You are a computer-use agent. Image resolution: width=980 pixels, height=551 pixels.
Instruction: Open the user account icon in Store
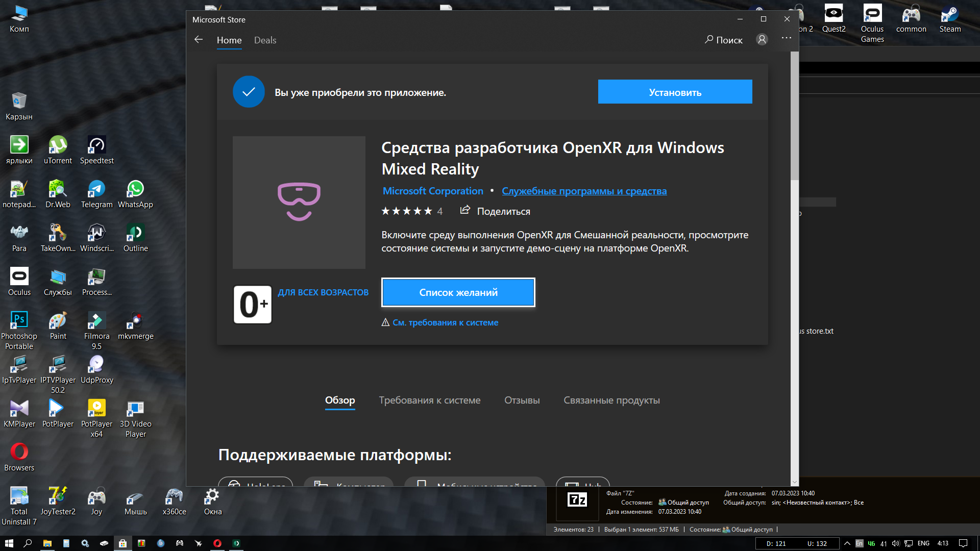point(762,40)
